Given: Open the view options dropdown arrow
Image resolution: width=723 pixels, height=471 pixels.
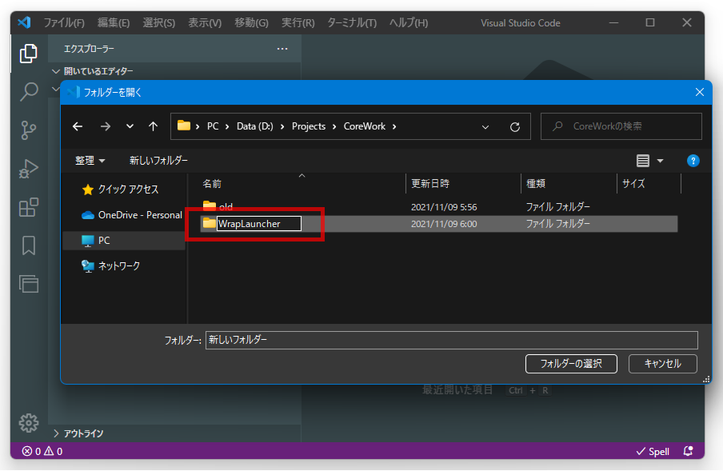Looking at the screenshot, I should coord(660,161).
